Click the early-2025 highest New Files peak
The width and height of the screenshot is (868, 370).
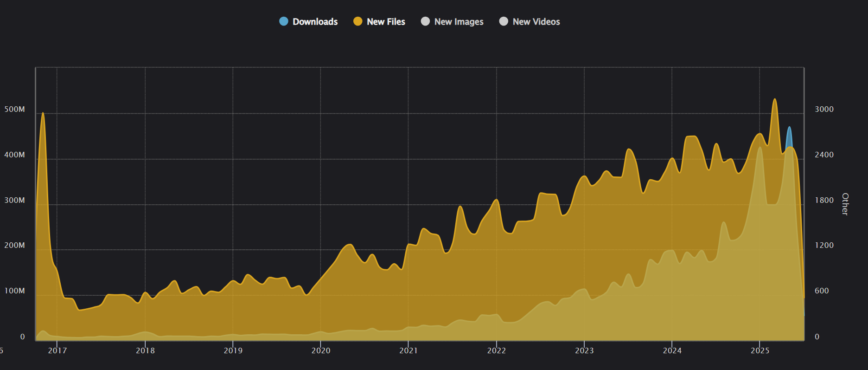pyautogui.click(x=774, y=99)
